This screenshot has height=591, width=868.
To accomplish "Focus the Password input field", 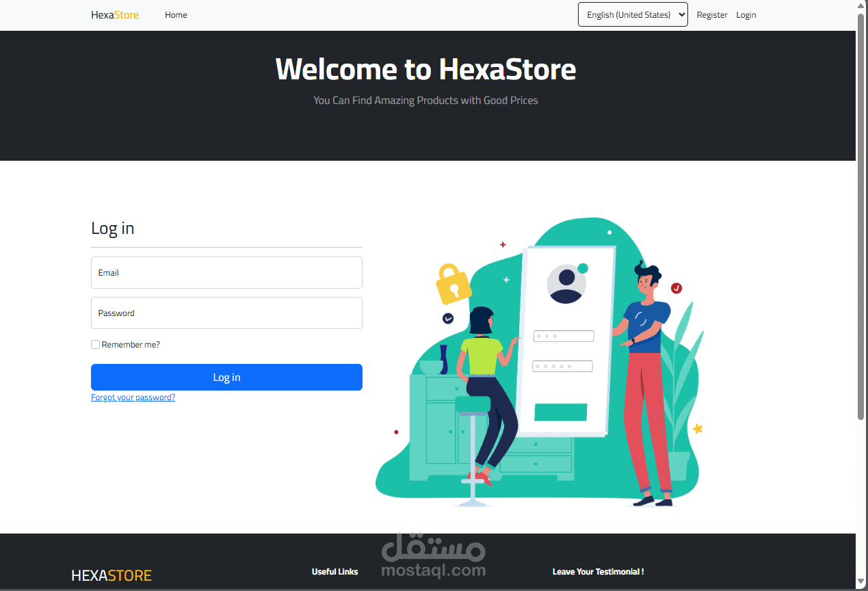I will (x=226, y=313).
